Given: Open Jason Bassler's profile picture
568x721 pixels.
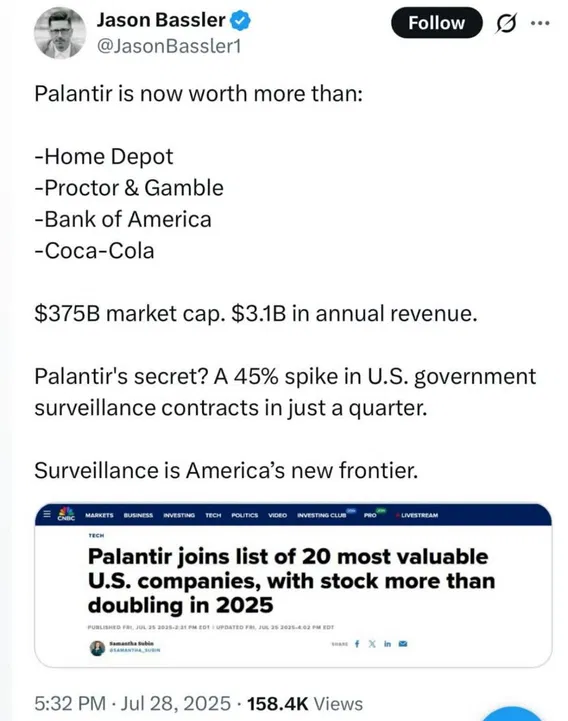Looking at the screenshot, I should [60, 33].
